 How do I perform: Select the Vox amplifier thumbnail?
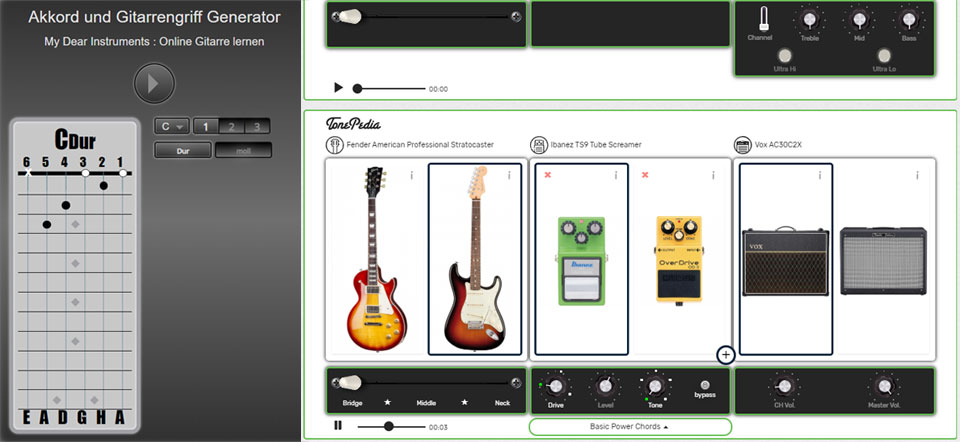[786, 260]
